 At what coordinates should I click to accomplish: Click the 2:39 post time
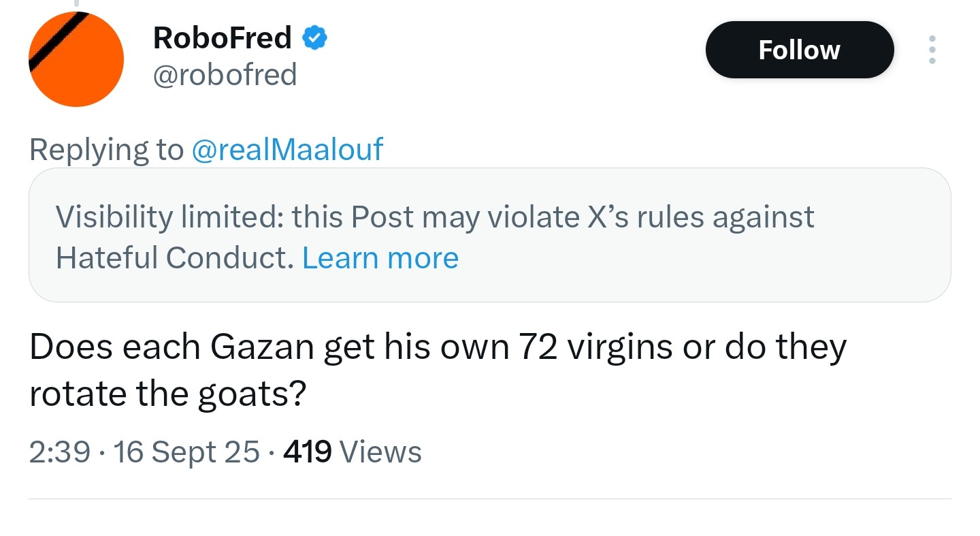pos(60,452)
